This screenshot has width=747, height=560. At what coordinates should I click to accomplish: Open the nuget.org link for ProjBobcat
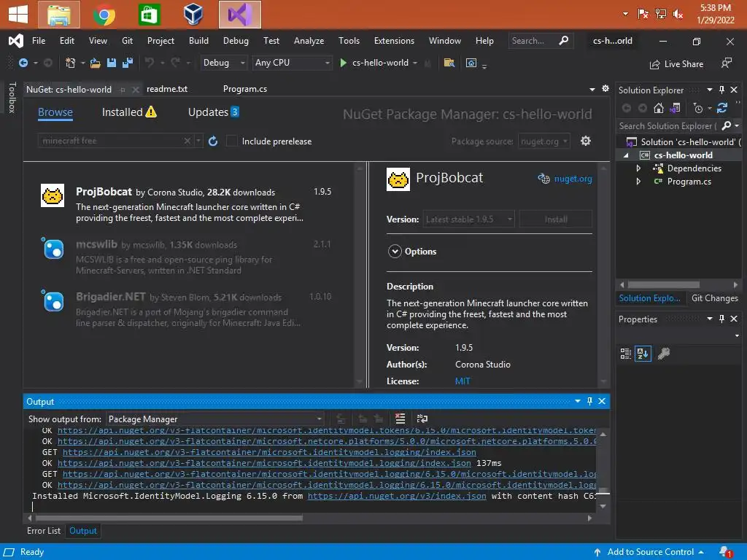[573, 179]
